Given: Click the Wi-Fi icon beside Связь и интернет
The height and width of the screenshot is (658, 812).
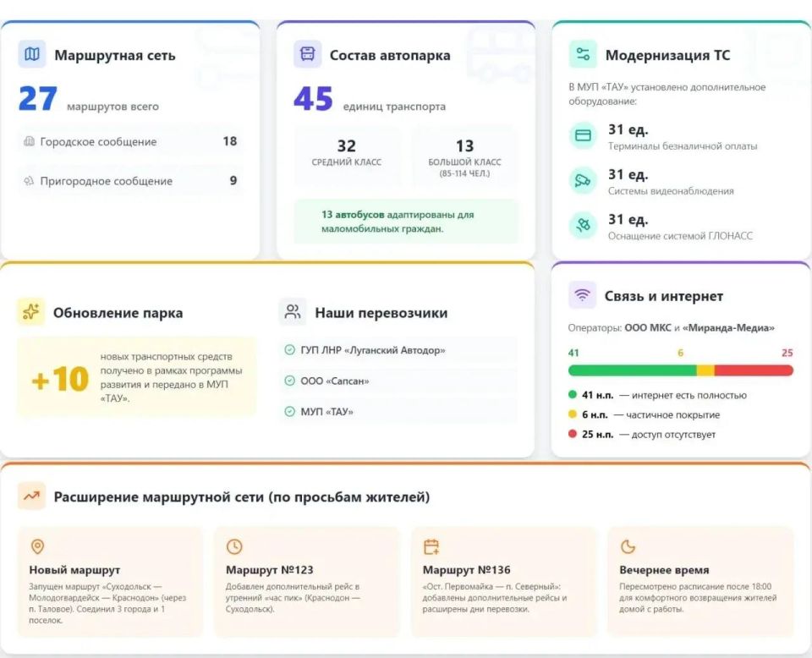Looking at the screenshot, I should 582,296.
